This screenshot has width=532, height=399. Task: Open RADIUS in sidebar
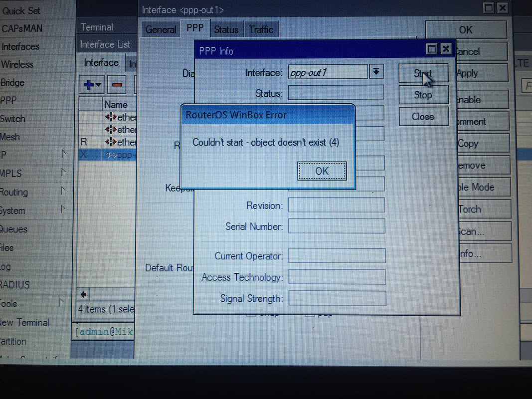click(x=15, y=285)
